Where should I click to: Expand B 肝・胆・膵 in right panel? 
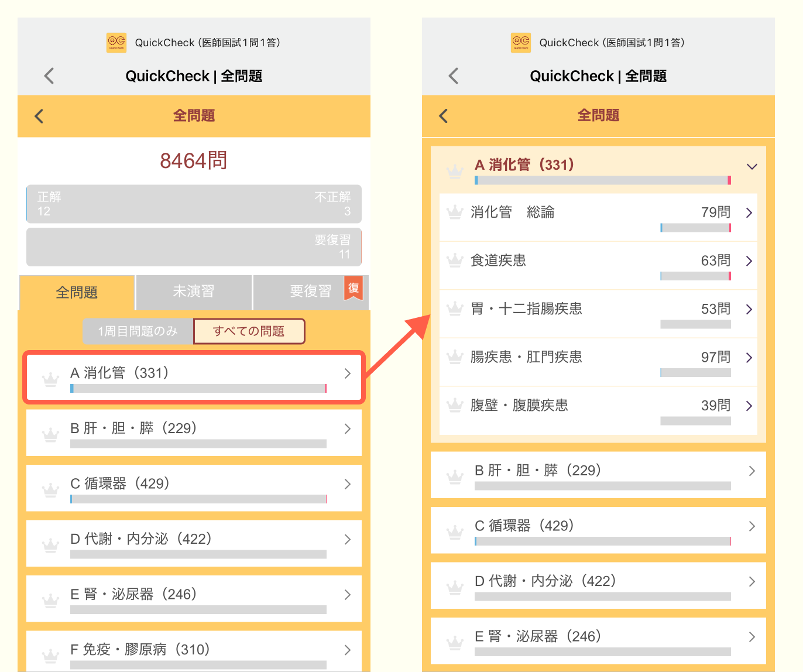[598, 474]
